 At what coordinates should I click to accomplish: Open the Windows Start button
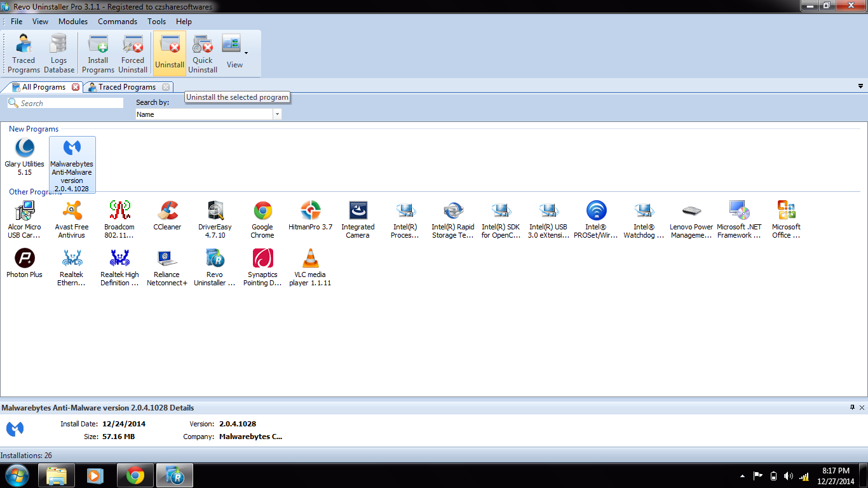17,475
